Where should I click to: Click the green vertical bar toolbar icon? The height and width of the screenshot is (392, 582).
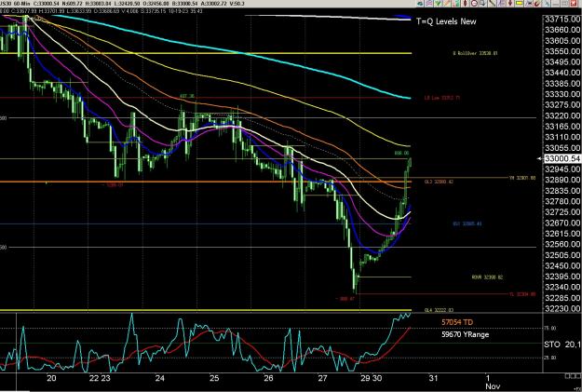tap(456, 4)
